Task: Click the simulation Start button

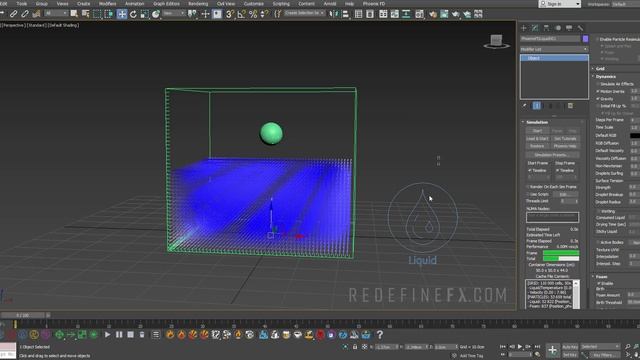Action: [537, 131]
